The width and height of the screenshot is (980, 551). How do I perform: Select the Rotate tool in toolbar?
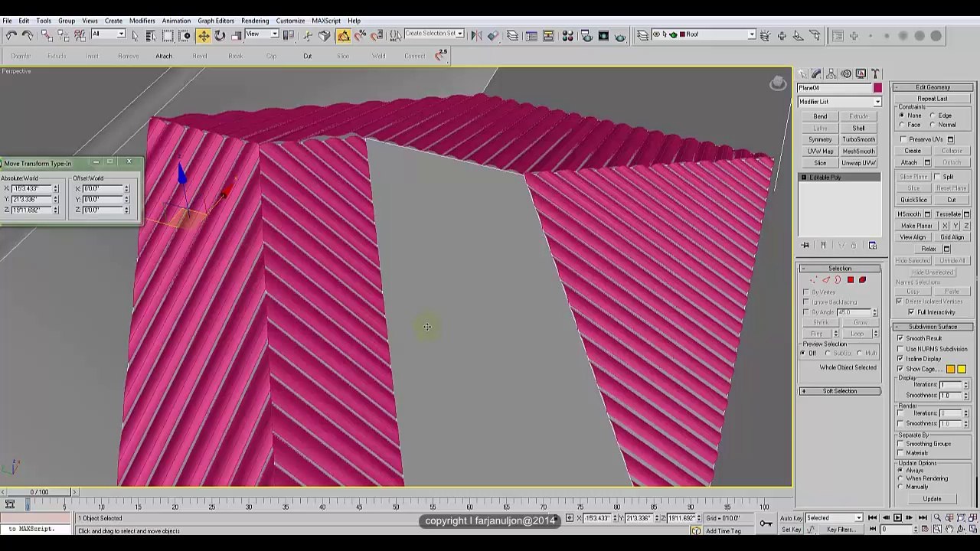coord(220,35)
